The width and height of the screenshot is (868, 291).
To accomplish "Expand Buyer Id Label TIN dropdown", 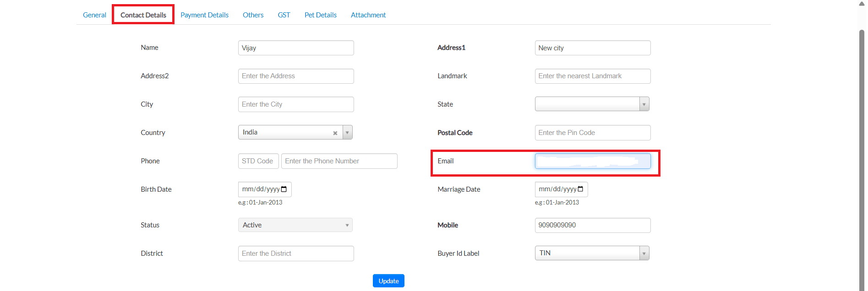I will (644, 253).
